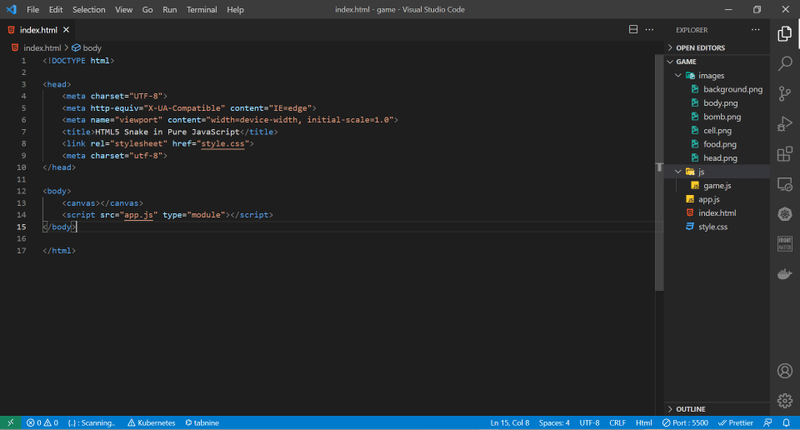Open the Extensions view
800x430 pixels.
(785, 154)
